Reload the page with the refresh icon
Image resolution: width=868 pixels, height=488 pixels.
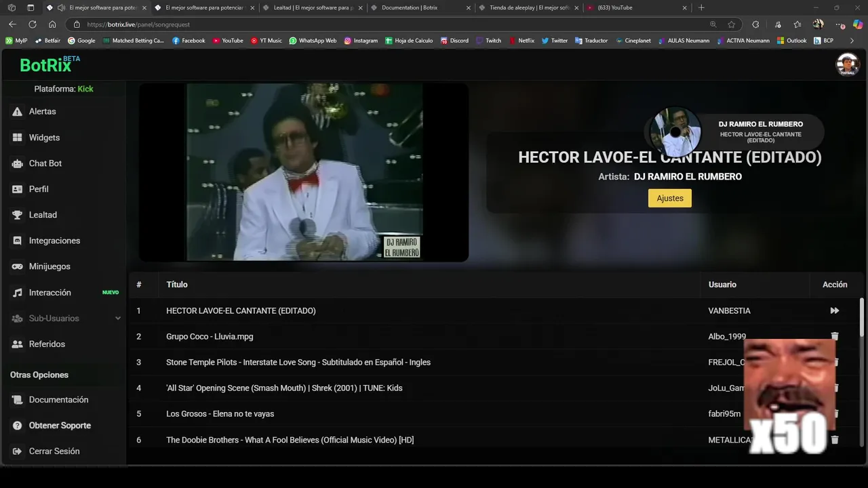tap(33, 24)
